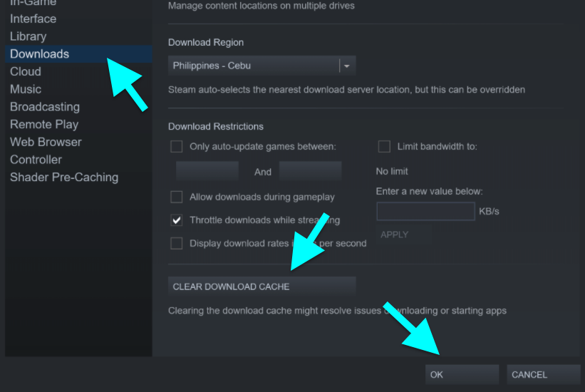Click the No limit bandwidth value text

(x=392, y=171)
